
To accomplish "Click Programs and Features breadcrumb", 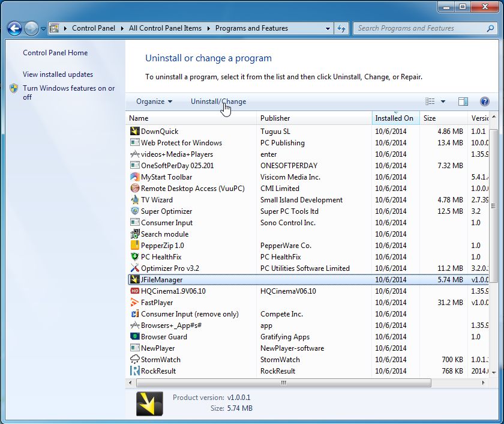I will [251, 28].
